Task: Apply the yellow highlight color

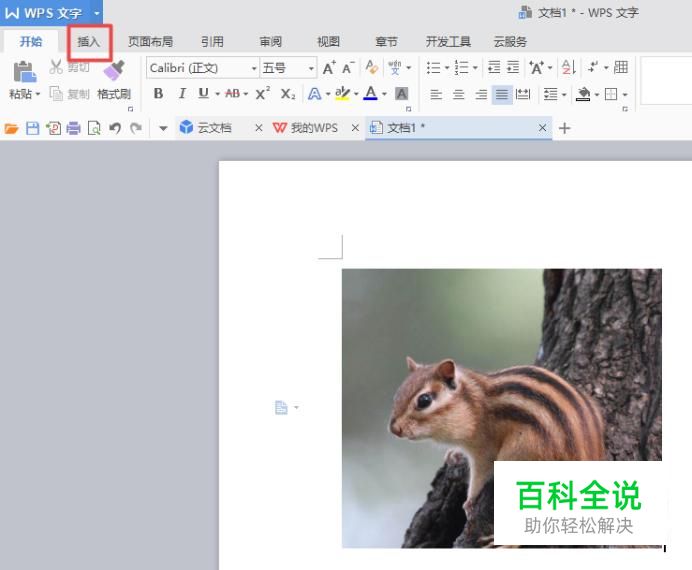Action: tap(342, 94)
